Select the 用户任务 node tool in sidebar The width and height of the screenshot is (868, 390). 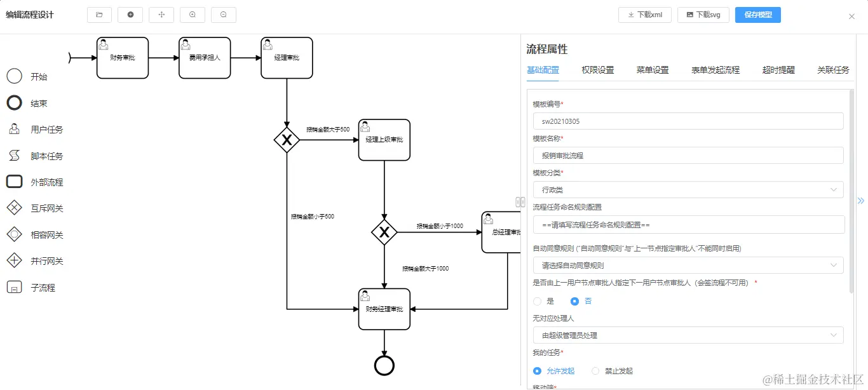[14, 129]
